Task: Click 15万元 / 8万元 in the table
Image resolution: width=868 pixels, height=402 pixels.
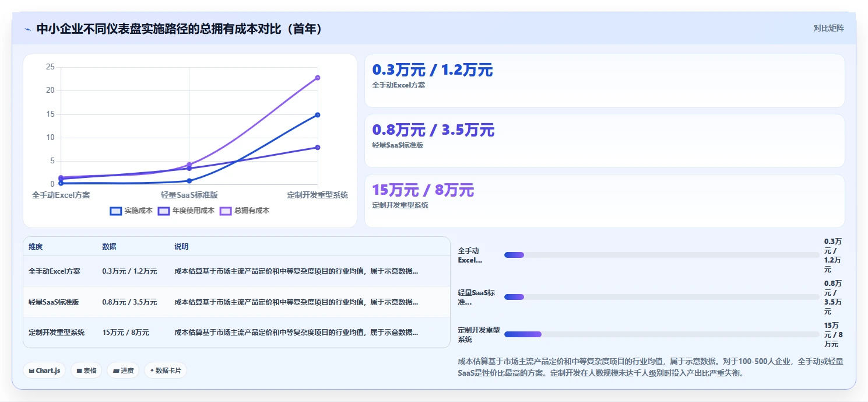Action: (125, 333)
